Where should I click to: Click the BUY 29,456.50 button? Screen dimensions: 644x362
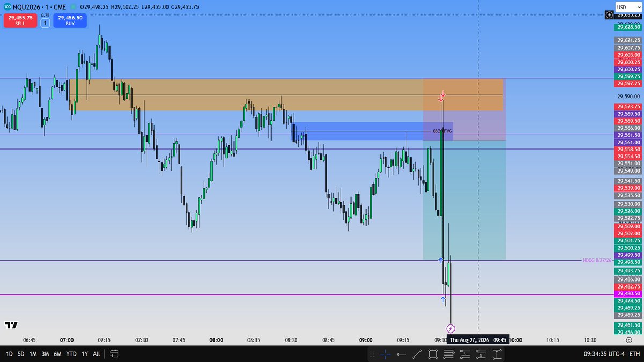pyautogui.click(x=70, y=20)
